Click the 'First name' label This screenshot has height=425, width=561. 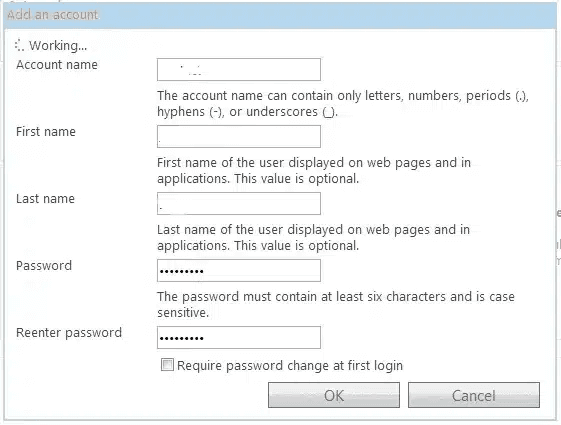click(46, 132)
